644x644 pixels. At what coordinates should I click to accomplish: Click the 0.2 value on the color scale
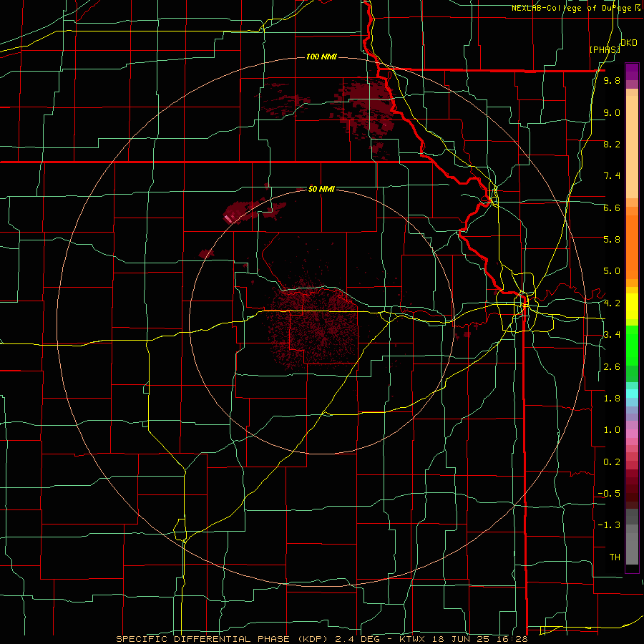(x=612, y=462)
